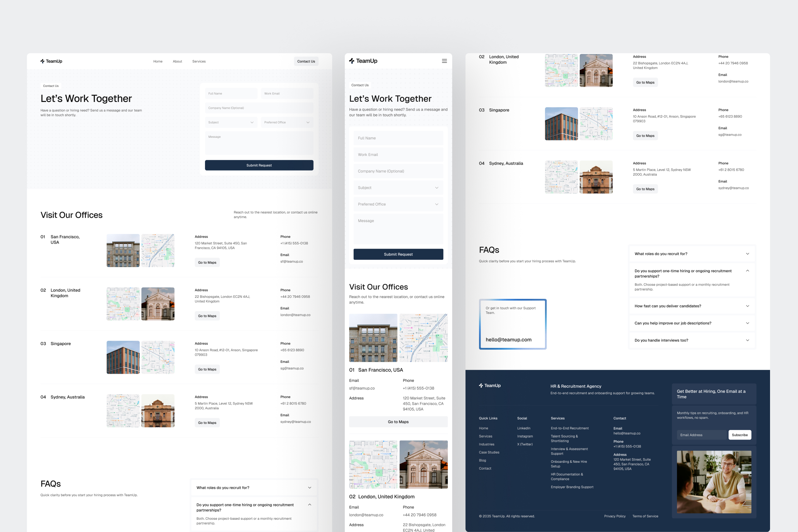Open Preferred Office dropdown in mobile form

pos(398,204)
